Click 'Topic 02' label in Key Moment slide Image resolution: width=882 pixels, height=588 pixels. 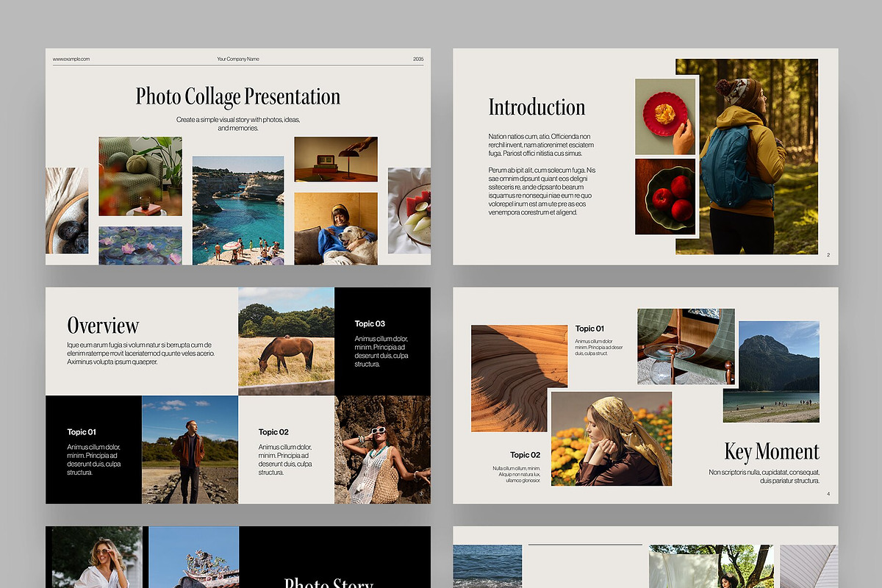526,455
